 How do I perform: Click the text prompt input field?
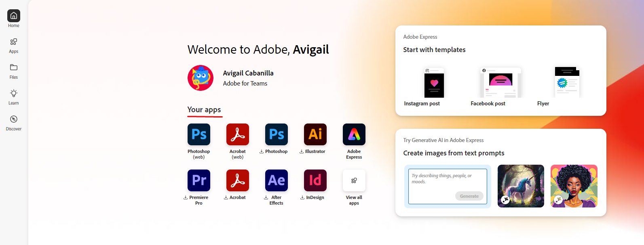tap(448, 186)
